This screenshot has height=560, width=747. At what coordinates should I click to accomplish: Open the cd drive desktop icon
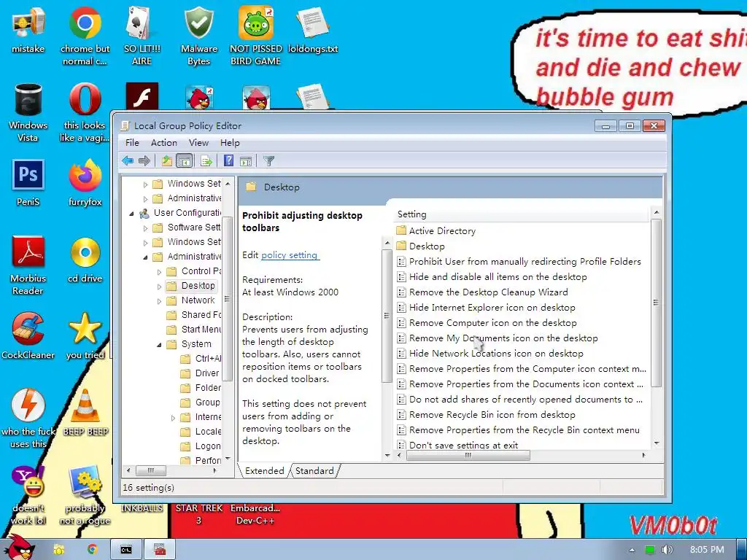click(x=85, y=260)
